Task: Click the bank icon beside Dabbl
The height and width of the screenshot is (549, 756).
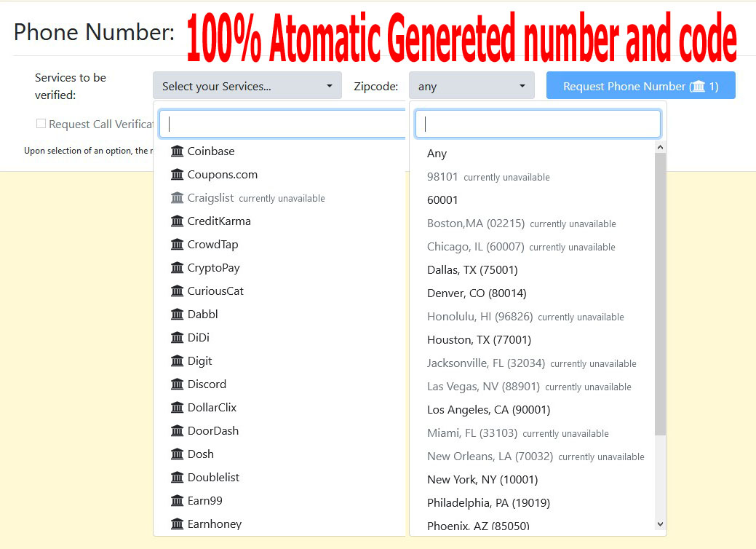Action: pyautogui.click(x=177, y=314)
